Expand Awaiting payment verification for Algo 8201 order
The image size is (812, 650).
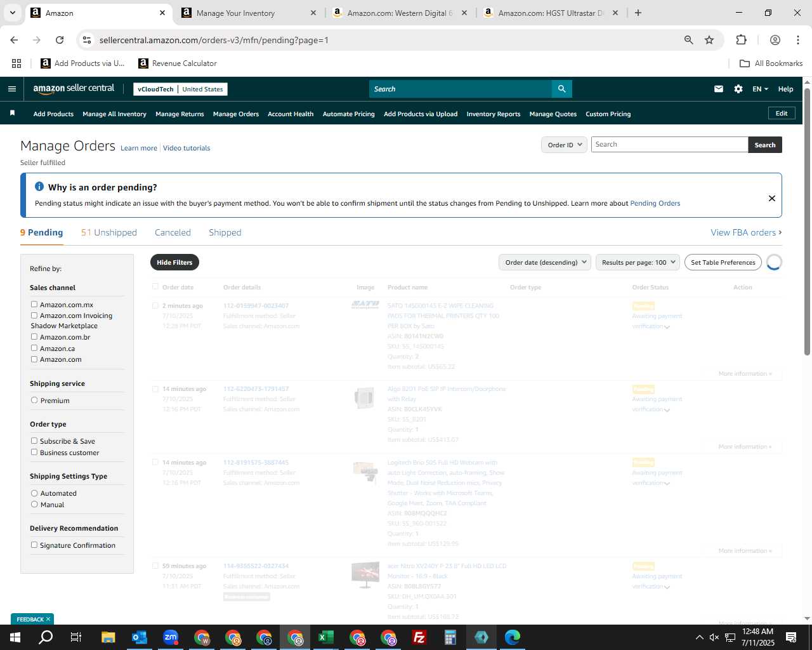coord(667,410)
